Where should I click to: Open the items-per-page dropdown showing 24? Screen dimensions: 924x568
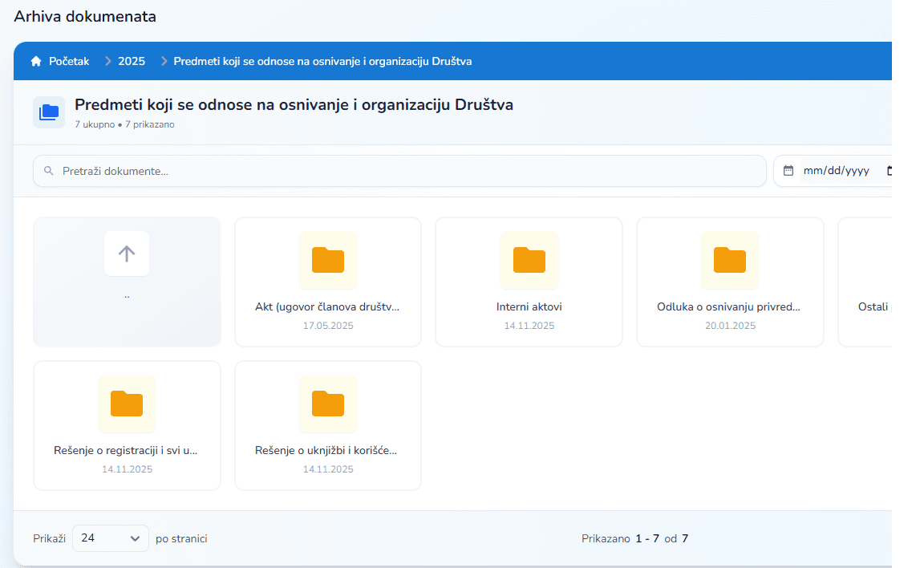pyautogui.click(x=110, y=538)
